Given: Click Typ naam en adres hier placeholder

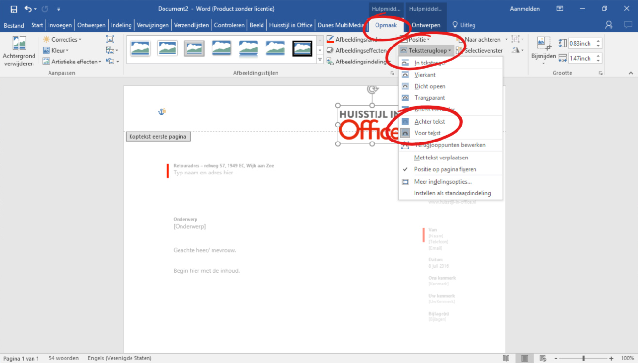Looking at the screenshot, I should (x=203, y=173).
